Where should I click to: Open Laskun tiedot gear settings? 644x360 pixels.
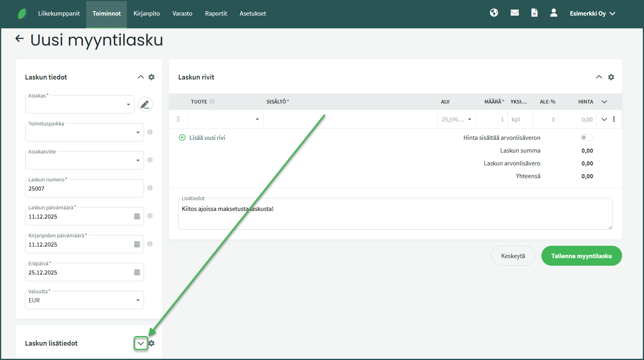click(x=152, y=77)
